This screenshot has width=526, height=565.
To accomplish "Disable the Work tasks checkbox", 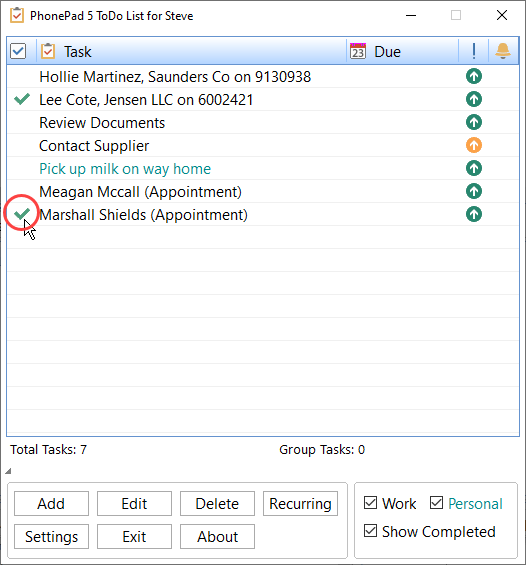I will [370, 503].
